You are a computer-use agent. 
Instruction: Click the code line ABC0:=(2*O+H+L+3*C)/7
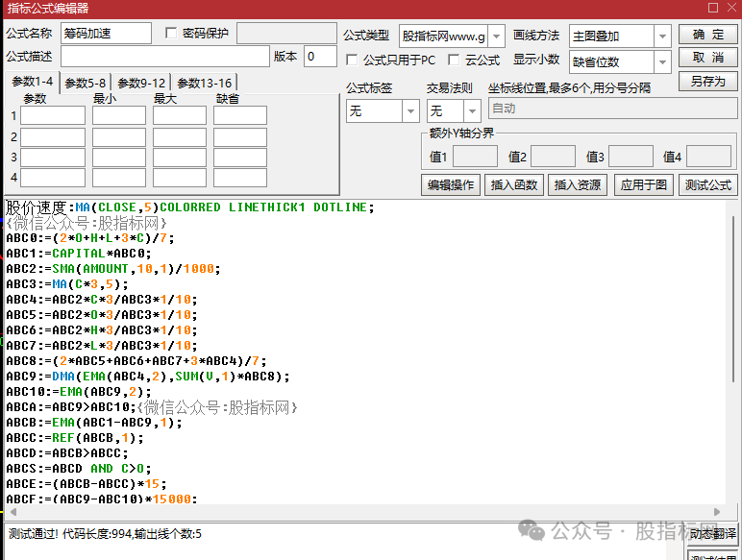click(90, 238)
